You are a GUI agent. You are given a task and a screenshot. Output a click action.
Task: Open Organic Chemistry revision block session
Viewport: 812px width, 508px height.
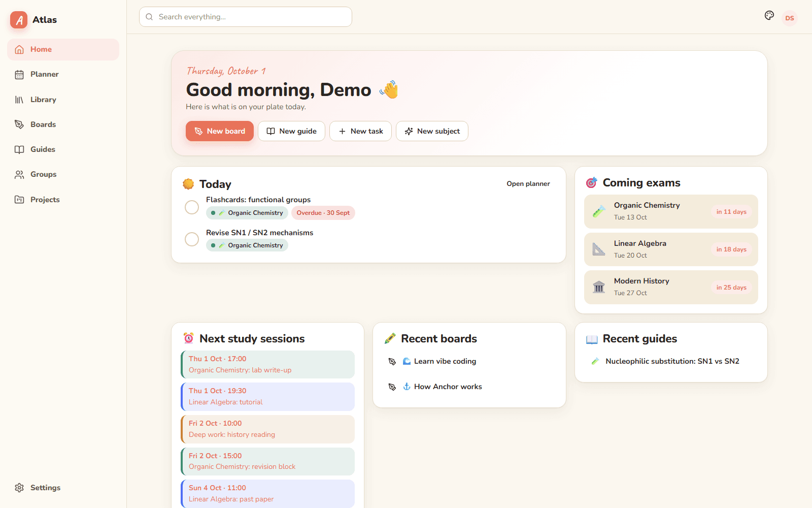[267, 461]
